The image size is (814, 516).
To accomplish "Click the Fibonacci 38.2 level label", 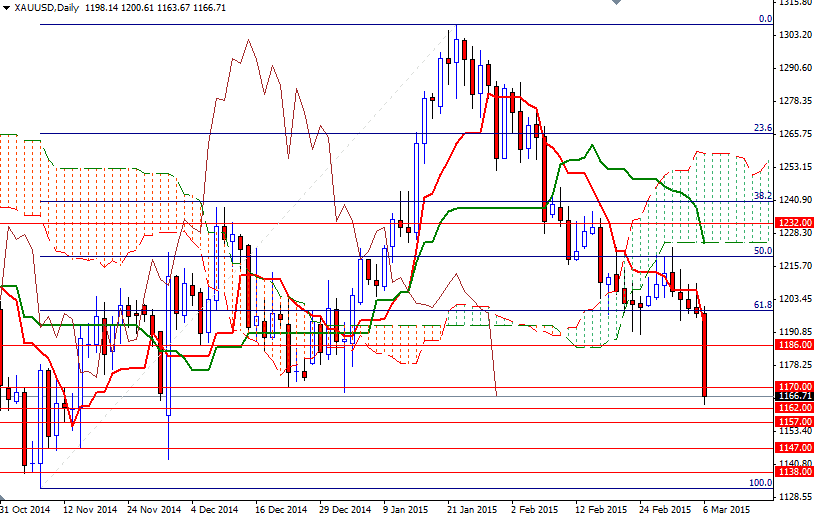I will tap(762, 196).
